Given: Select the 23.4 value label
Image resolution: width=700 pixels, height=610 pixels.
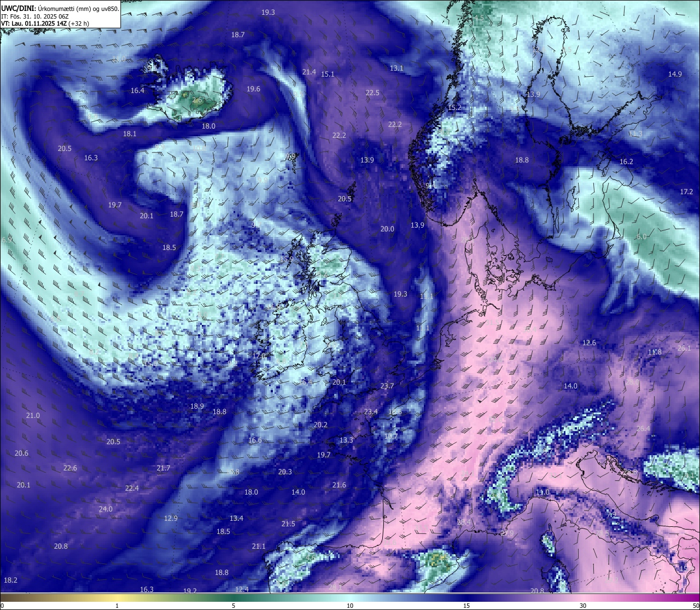Looking at the screenshot, I should [x=371, y=411].
